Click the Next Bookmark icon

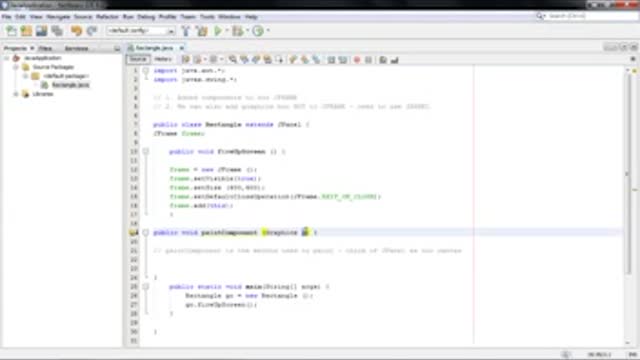305,60
